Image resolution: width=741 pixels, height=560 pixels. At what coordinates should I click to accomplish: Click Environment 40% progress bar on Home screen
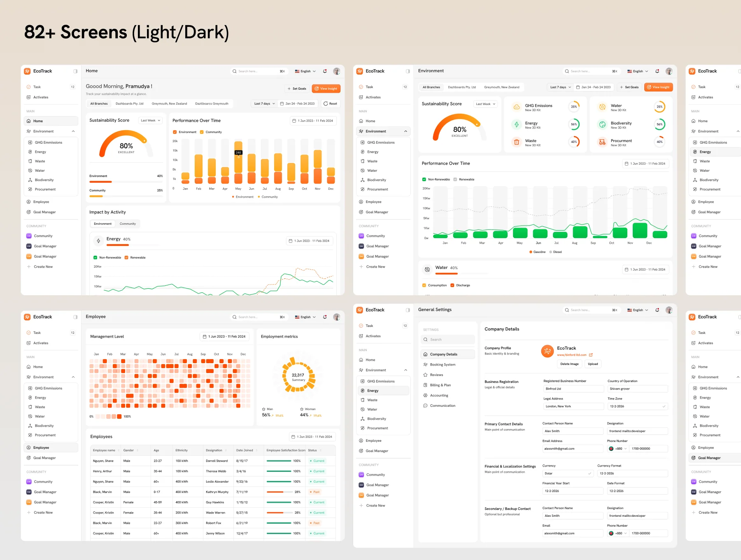pyautogui.click(x=126, y=182)
